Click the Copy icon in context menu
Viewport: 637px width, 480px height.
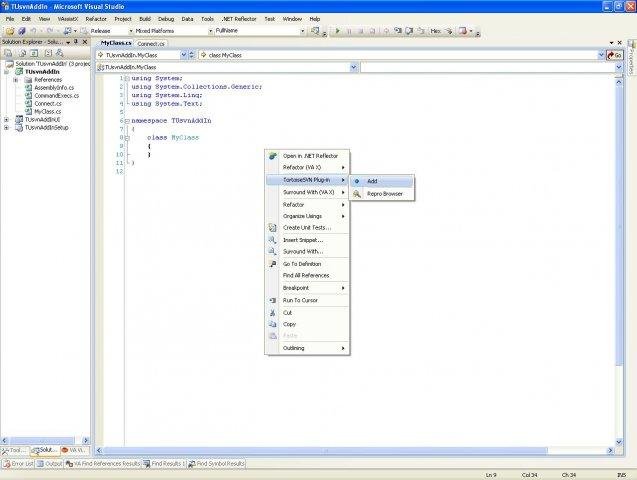(x=273, y=324)
